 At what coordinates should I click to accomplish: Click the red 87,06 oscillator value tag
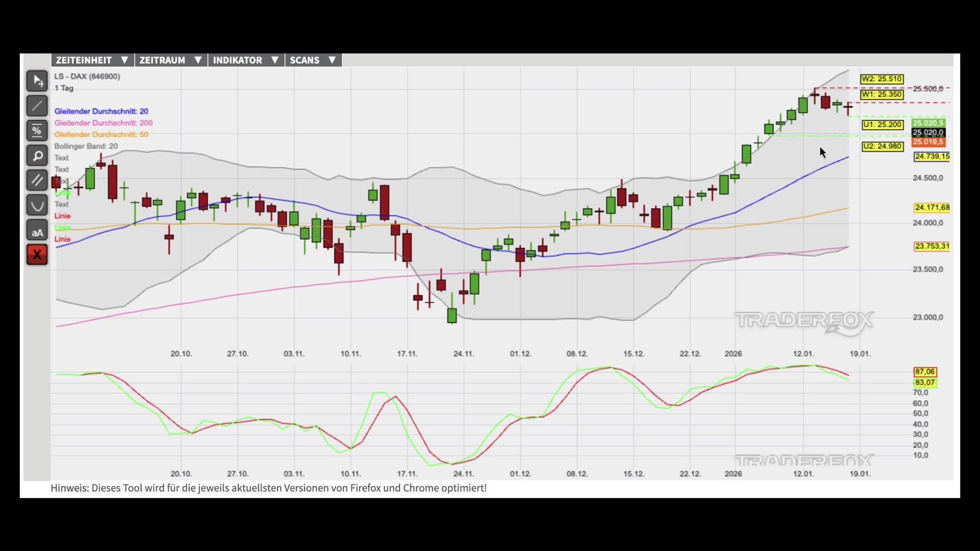pos(924,372)
